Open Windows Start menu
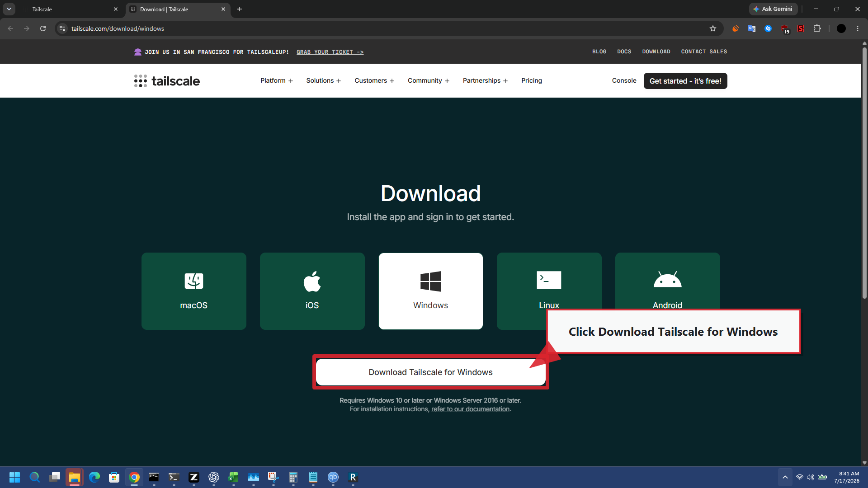Viewport: 868px width, 488px height. (x=14, y=477)
